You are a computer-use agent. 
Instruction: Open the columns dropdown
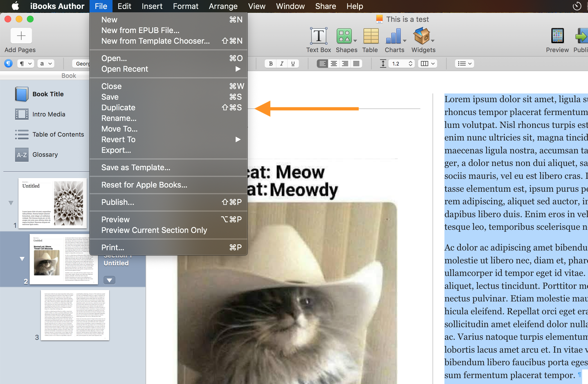pos(428,64)
